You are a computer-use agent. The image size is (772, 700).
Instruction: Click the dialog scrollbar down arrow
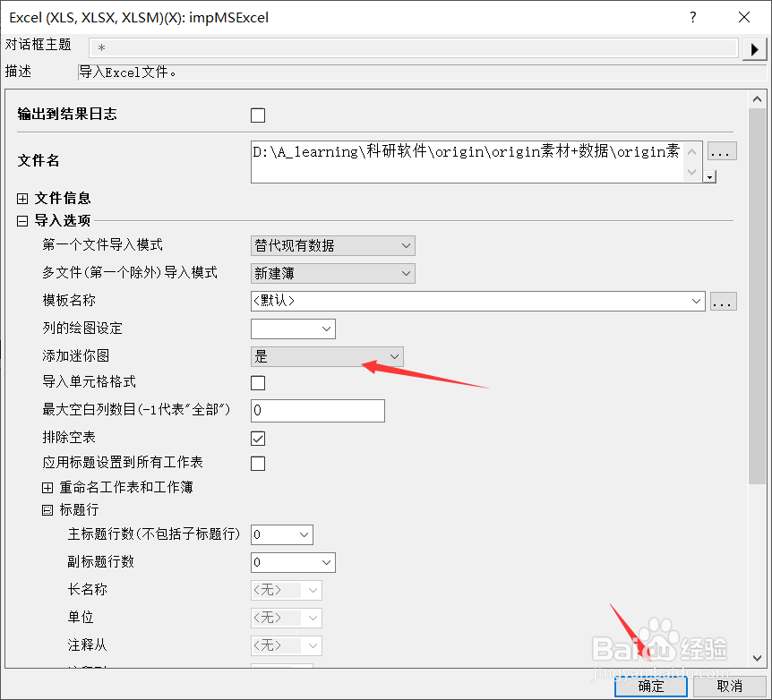[757, 658]
